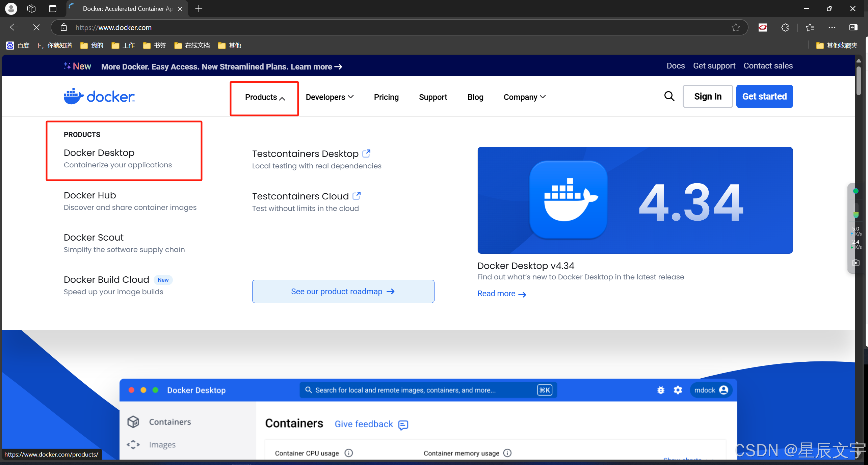Open browser settings three-dots menu
Image resolution: width=868 pixels, height=465 pixels.
click(x=832, y=28)
